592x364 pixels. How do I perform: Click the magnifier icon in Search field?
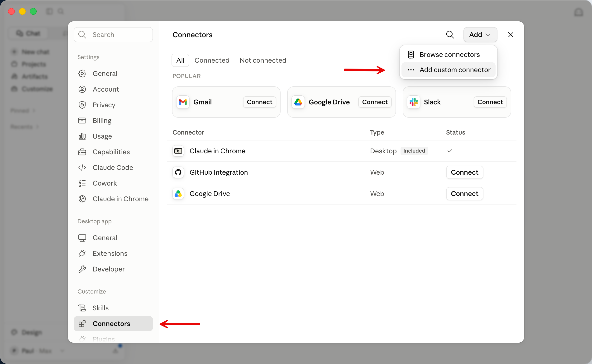[x=82, y=35]
